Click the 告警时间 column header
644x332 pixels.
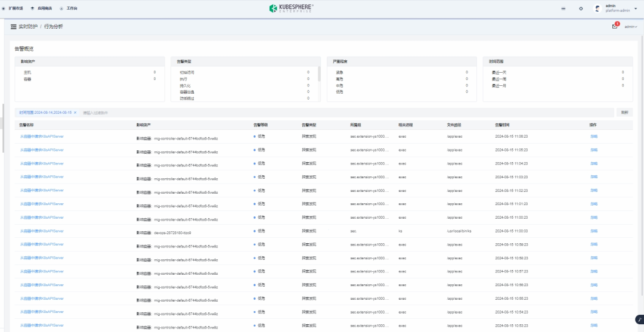[x=502, y=125]
